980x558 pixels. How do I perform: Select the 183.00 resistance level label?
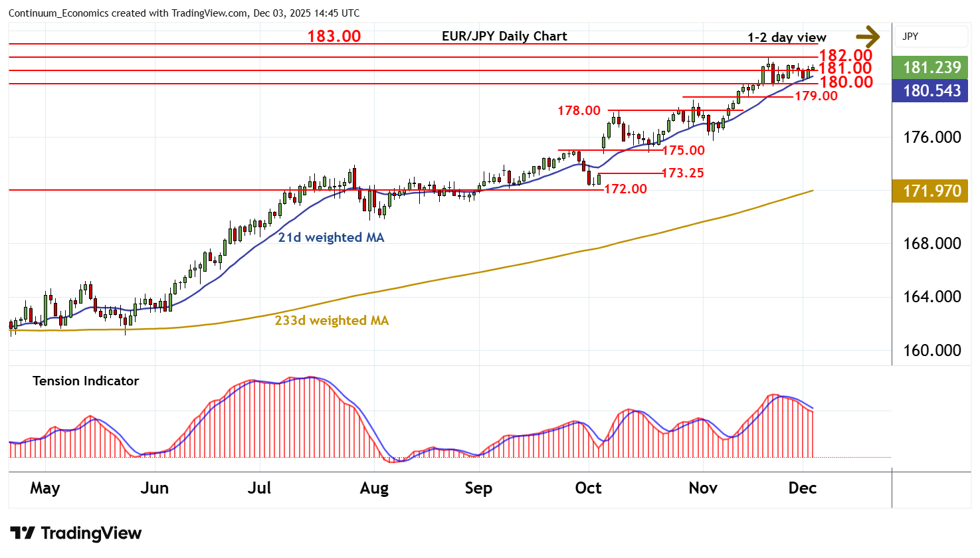tap(334, 37)
